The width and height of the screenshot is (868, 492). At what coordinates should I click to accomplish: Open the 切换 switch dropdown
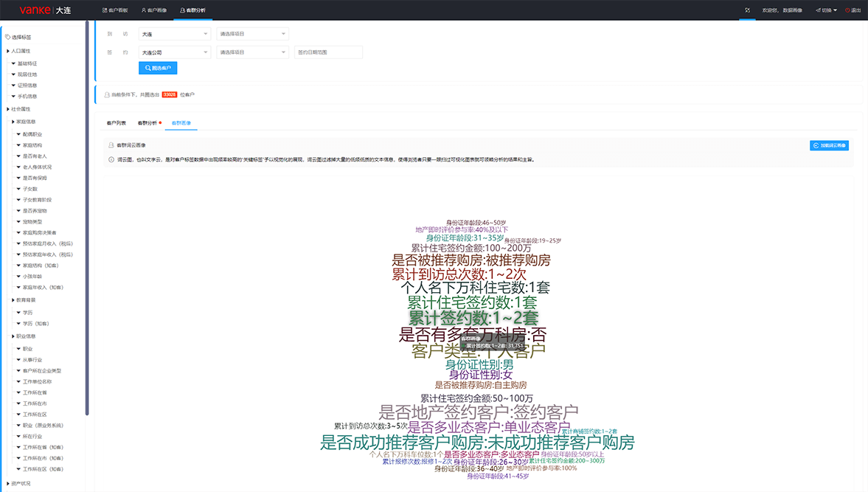coord(826,10)
